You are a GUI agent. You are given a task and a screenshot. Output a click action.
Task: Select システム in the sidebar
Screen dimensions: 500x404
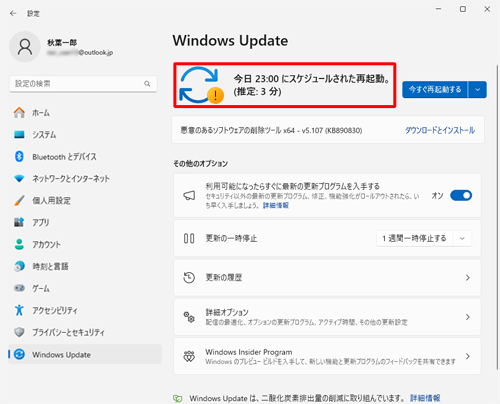coord(44,134)
